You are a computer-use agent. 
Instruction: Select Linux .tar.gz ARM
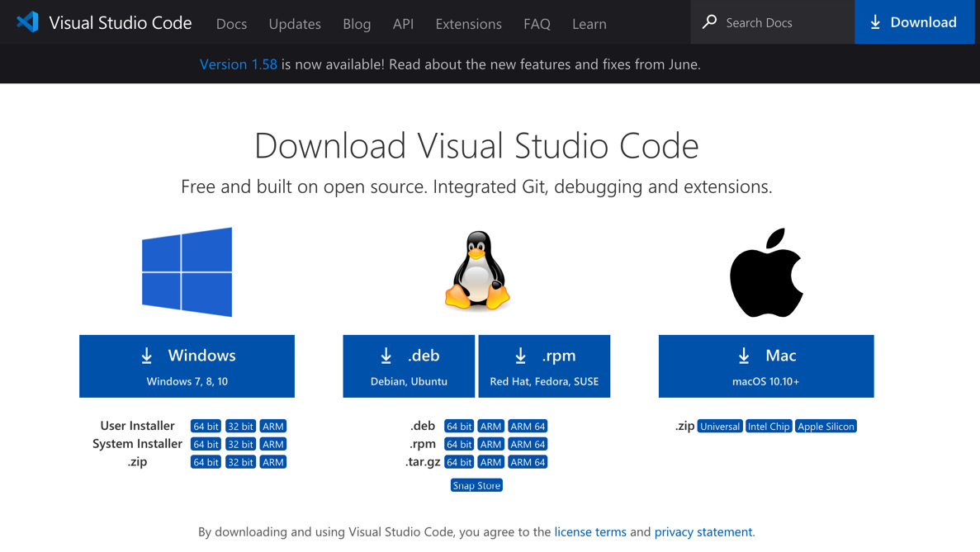point(490,463)
